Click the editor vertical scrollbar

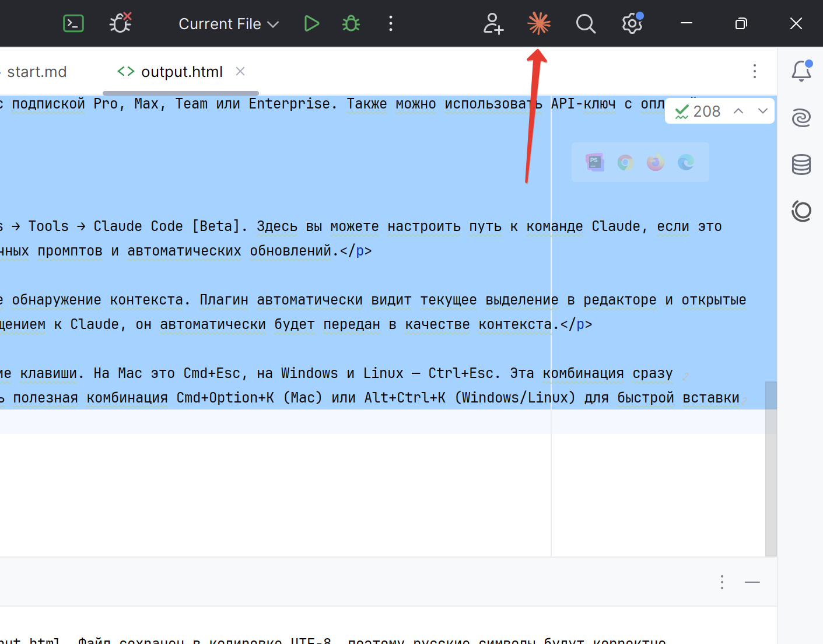coord(771,467)
